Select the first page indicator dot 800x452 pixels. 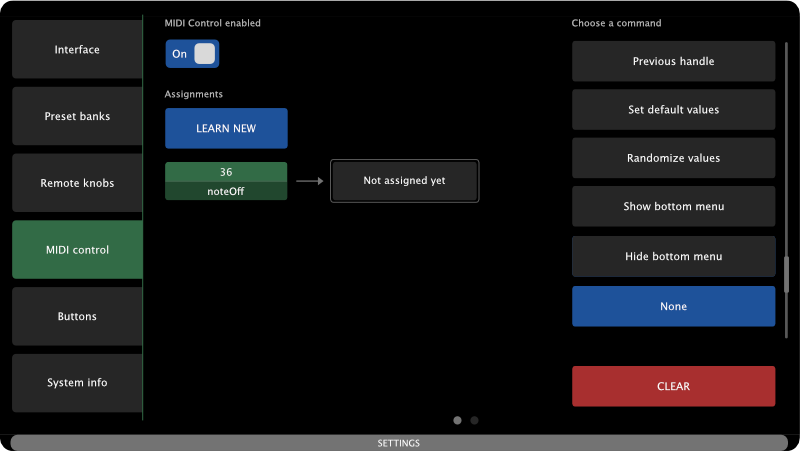[458, 420]
